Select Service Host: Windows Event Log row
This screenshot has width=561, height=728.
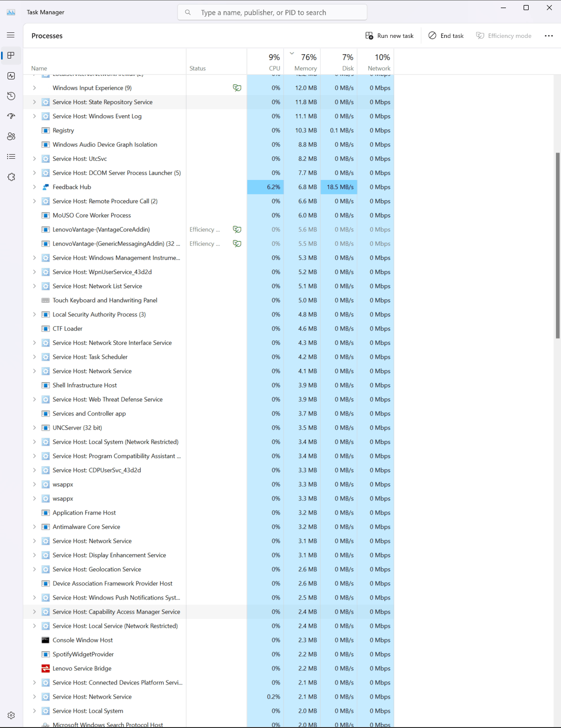tap(209, 116)
